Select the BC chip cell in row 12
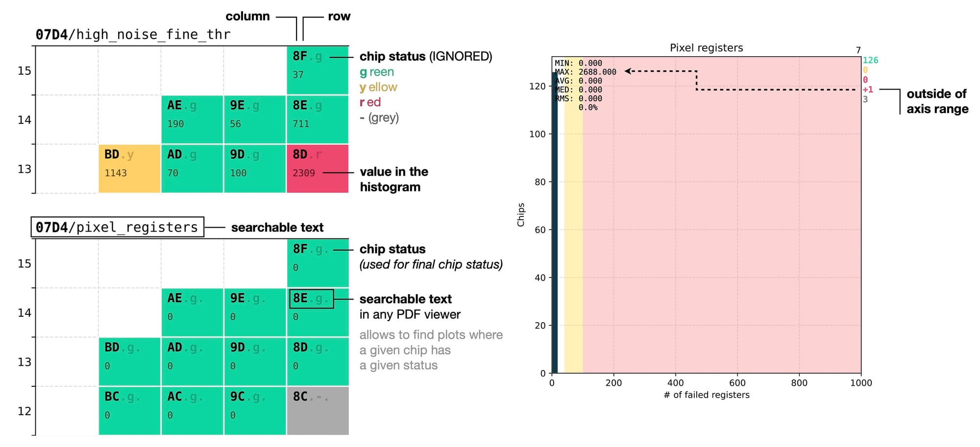The width and height of the screenshot is (980, 447). [129, 411]
